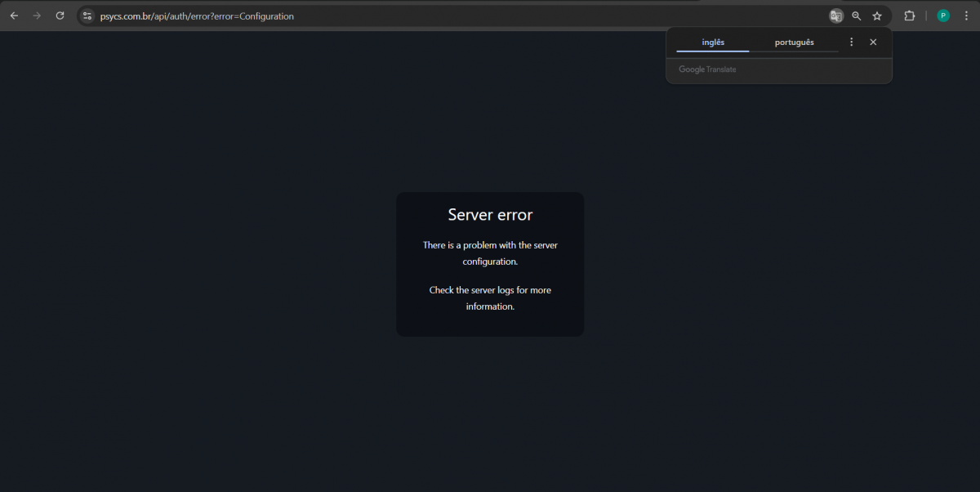
Task: Bookmark this page with the star
Action: pyautogui.click(x=877, y=16)
